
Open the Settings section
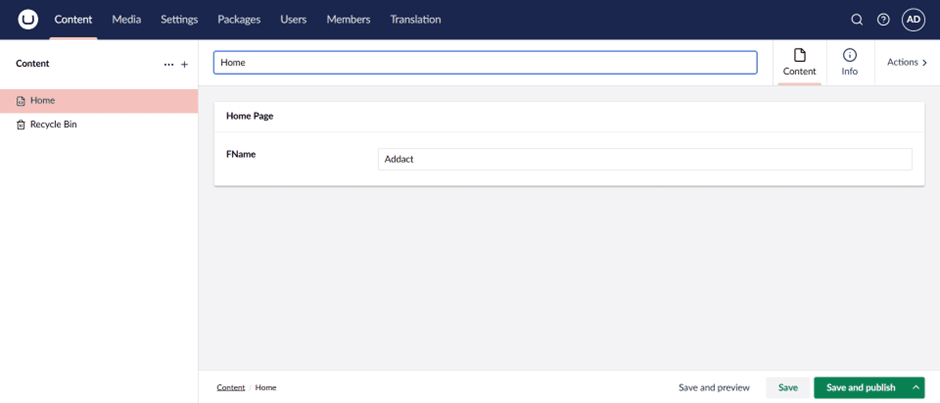pos(179,19)
